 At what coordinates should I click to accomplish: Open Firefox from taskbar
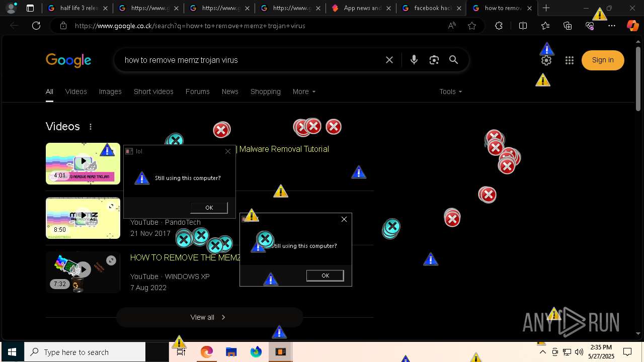(256, 352)
